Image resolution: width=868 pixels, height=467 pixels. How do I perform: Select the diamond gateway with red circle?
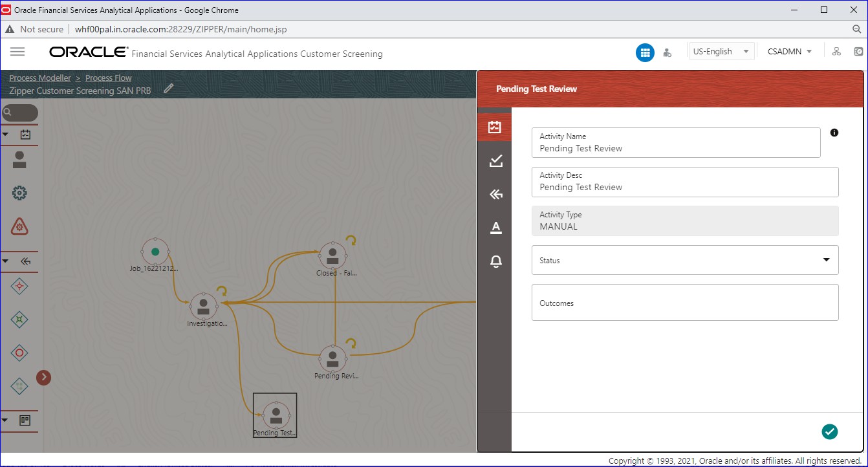pos(19,353)
